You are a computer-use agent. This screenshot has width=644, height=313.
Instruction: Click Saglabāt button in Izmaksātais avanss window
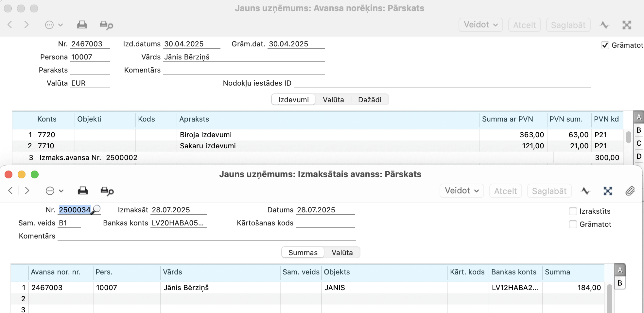[549, 191]
